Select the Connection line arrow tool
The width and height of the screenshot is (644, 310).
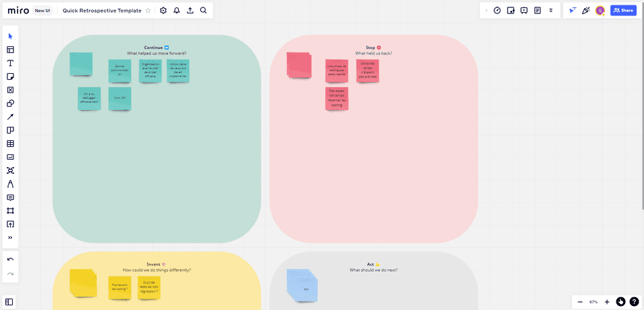tap(11, 117)
